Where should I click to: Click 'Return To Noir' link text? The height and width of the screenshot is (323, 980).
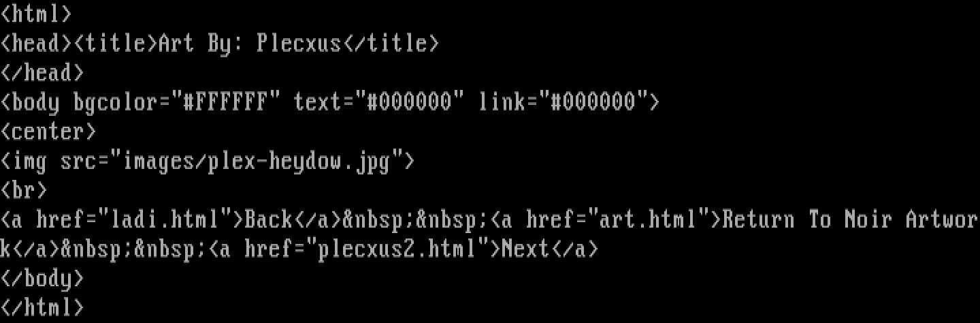coord(808,219)
